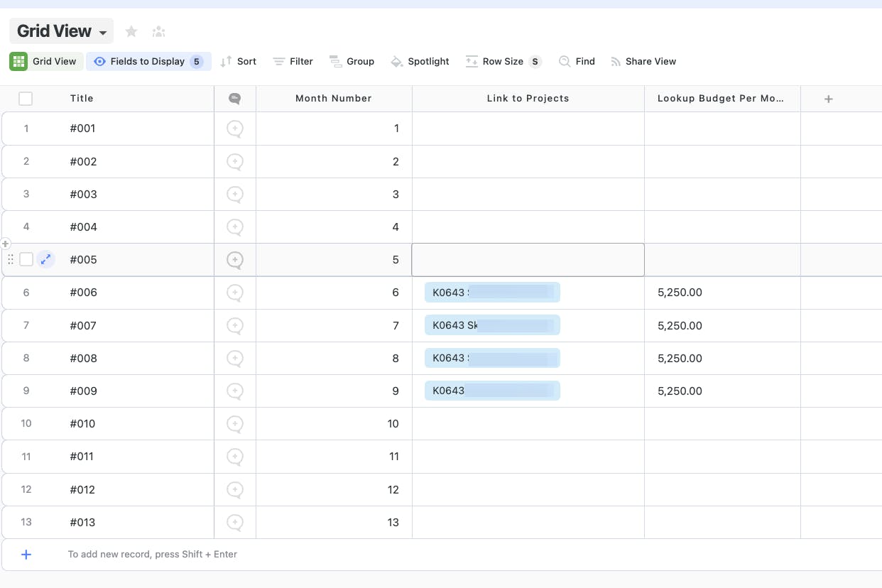Open the Sort tool

point(238,61)
